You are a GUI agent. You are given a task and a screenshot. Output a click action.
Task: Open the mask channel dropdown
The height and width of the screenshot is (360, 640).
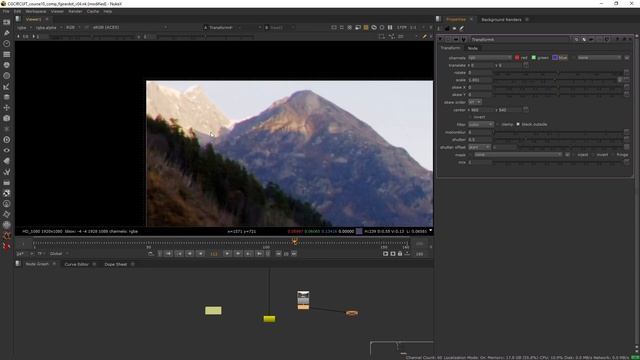[518, 155]
